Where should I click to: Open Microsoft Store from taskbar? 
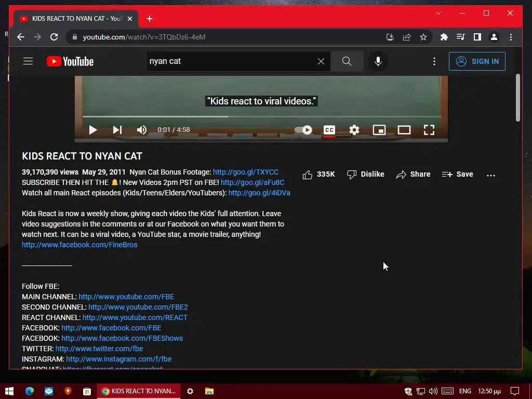tap(87, 391)
